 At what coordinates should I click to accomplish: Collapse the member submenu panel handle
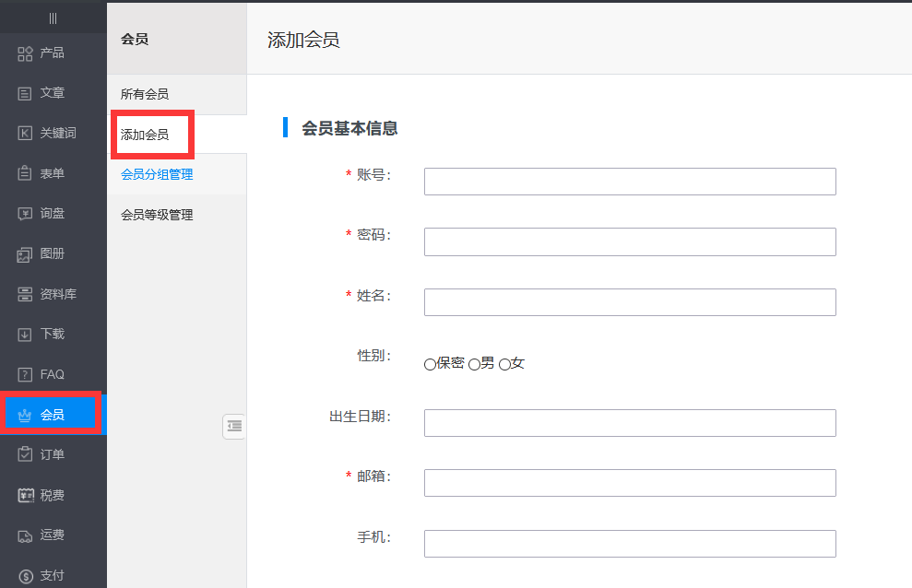(x=234, y=426)
